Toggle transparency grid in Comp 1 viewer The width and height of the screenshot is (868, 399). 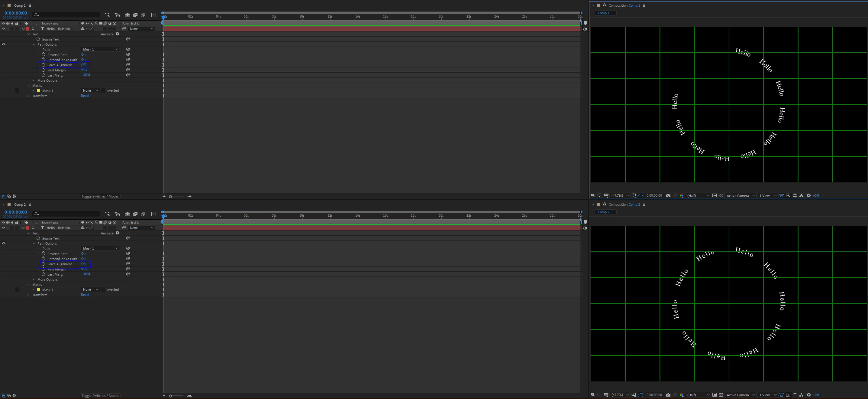coord(721,196)
